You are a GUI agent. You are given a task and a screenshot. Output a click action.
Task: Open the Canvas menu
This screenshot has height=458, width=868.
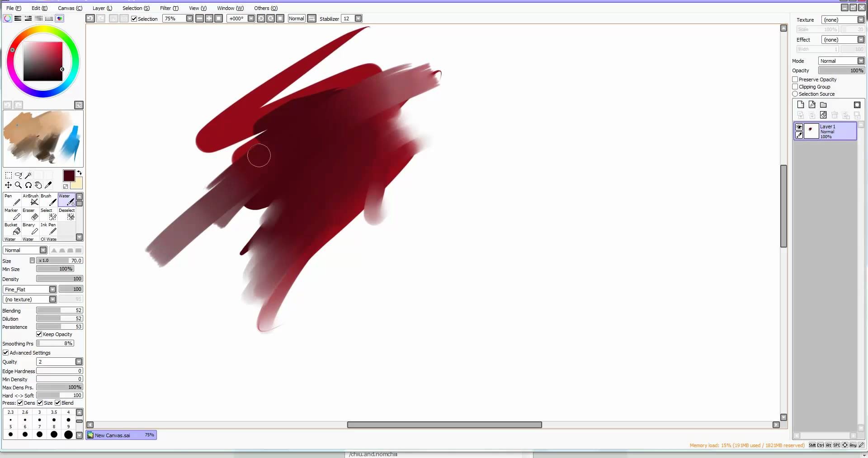(x=70, y=8)
